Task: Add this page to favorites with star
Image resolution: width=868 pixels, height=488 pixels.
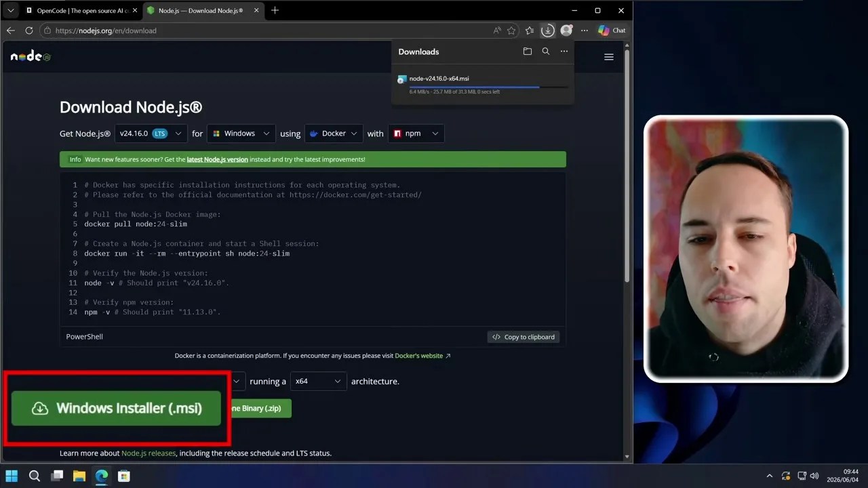Action: pos(511,30)
